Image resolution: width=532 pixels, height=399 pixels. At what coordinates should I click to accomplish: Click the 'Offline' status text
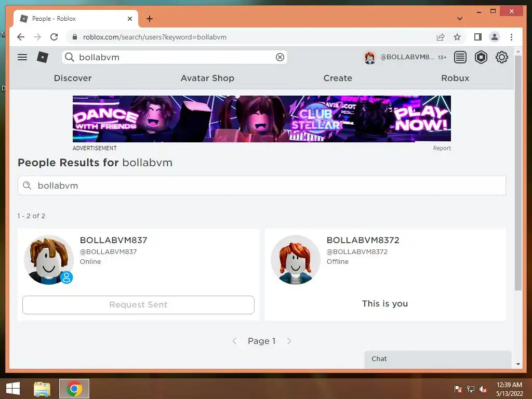[338, 262]
